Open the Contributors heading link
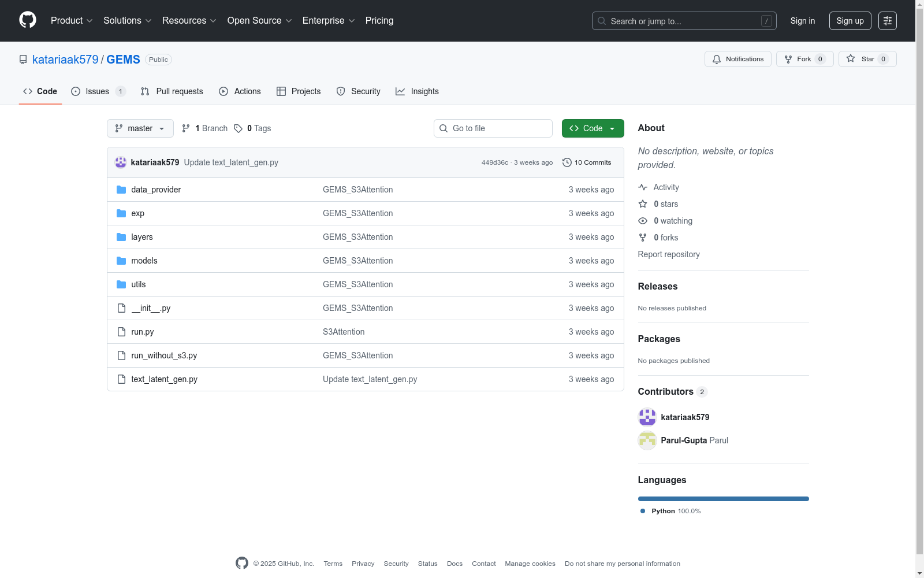Image resolution: width=924 pixels, height=578 pixels. point(673,391)
